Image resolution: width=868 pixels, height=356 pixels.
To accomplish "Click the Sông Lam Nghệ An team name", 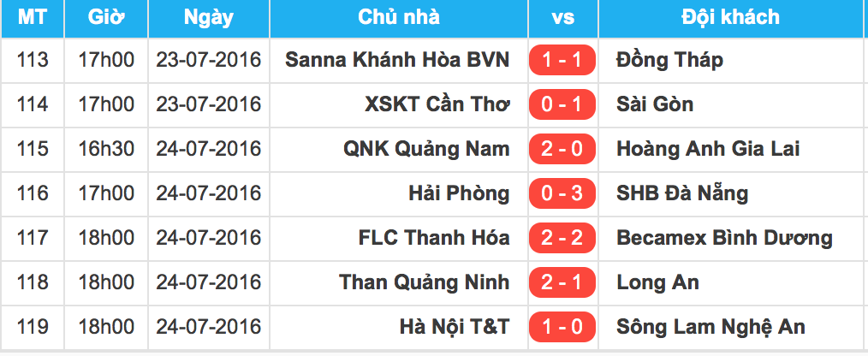I will tap(710, 327).
